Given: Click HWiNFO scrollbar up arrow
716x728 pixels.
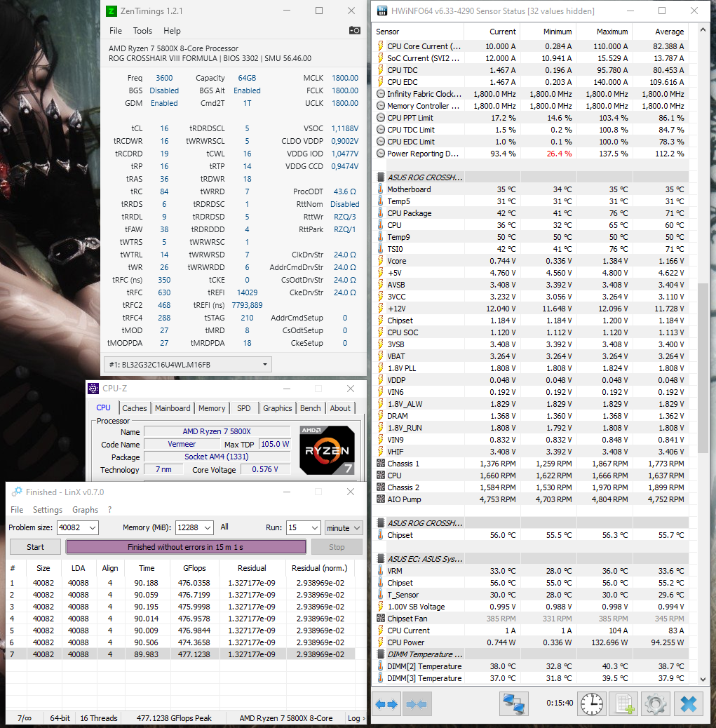Looking at the screenshot, I should click(x=703, y=30).
